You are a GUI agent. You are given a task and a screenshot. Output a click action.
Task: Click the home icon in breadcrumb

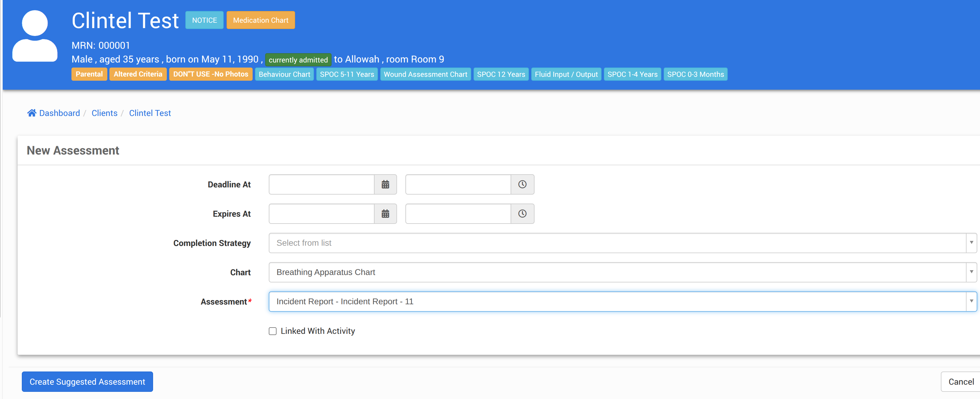click(32, 113)
